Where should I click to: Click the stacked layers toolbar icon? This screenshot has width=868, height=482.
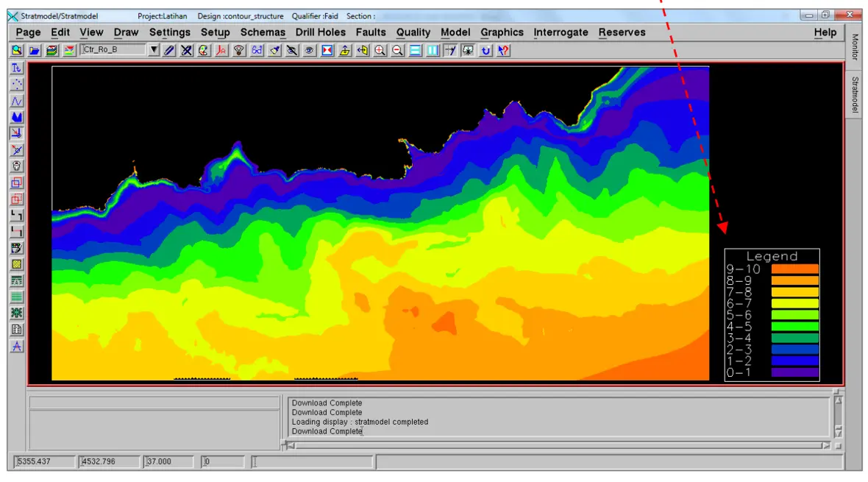click(x=52, y=51)
